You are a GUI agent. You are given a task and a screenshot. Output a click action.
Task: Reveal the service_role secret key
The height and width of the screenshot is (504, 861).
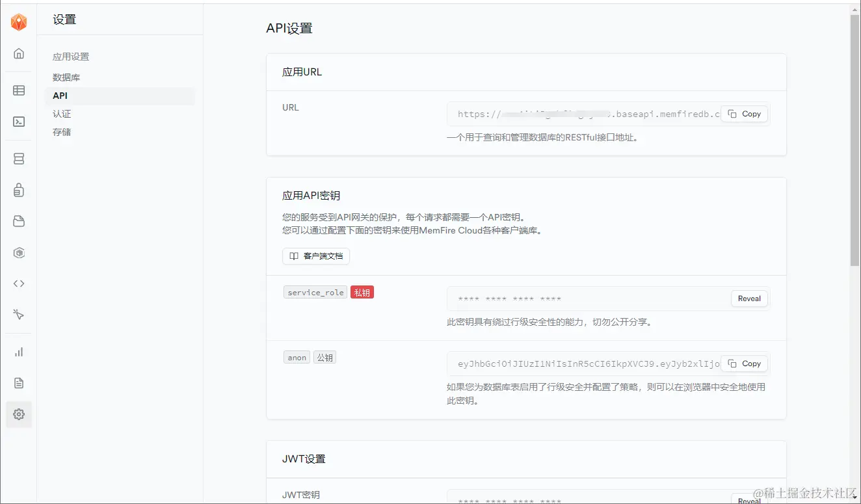(749, 298)
